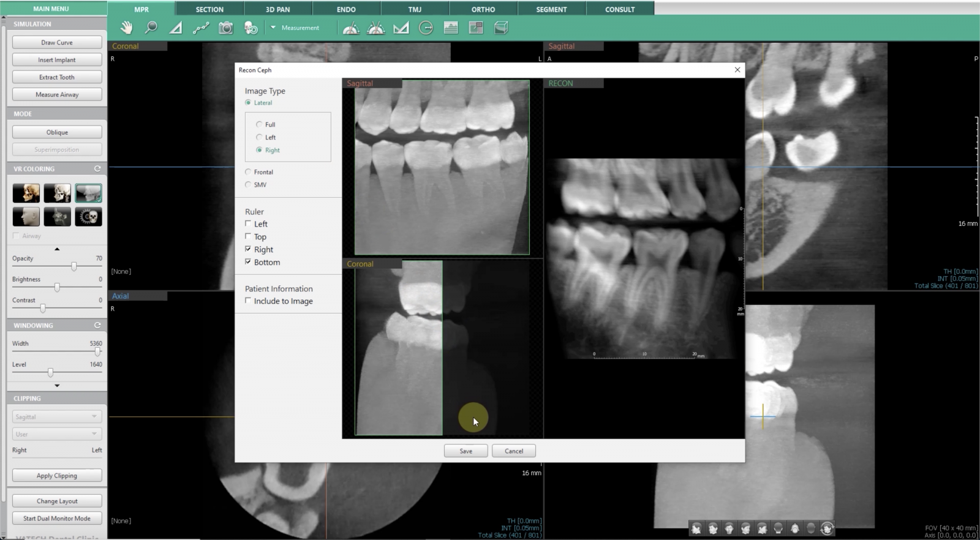Uncheck the Right ruler checkbox

[x=248, y=249]
